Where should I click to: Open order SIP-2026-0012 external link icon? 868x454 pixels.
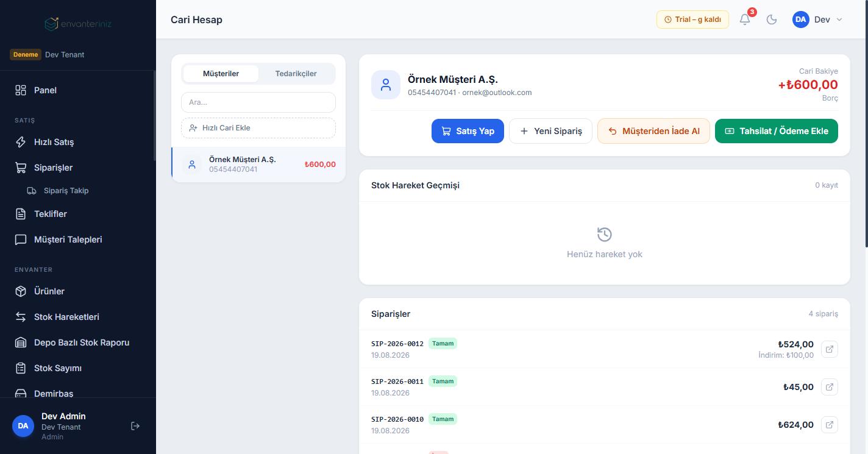830,349
